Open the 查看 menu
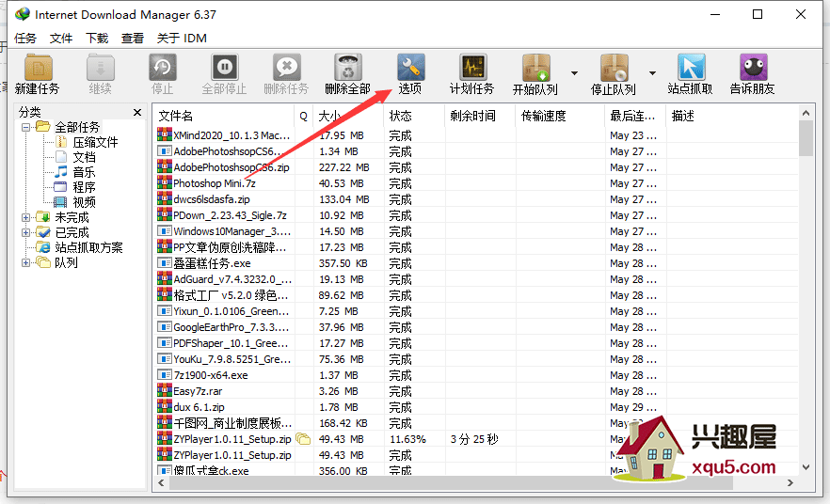 tap(133, 38)
